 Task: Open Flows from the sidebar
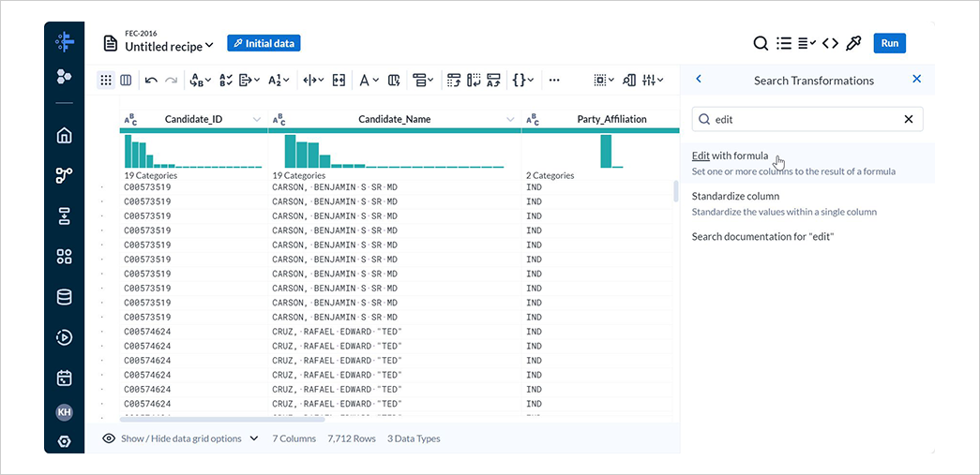pyautogui.click(x=64, y=176)
